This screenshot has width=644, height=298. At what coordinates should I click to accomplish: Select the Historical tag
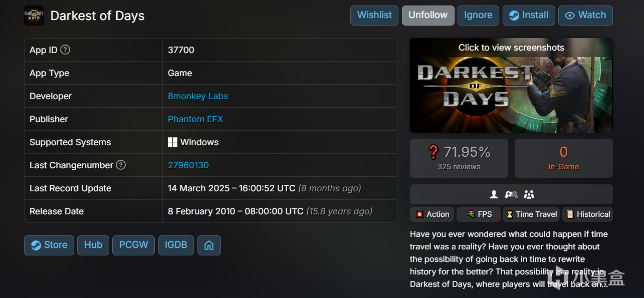tap(587, 214)
